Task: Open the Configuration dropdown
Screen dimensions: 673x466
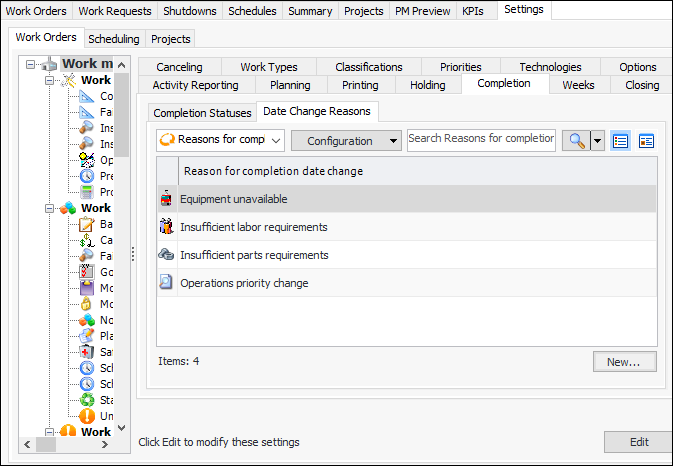Action: click(x=346, y=141)
